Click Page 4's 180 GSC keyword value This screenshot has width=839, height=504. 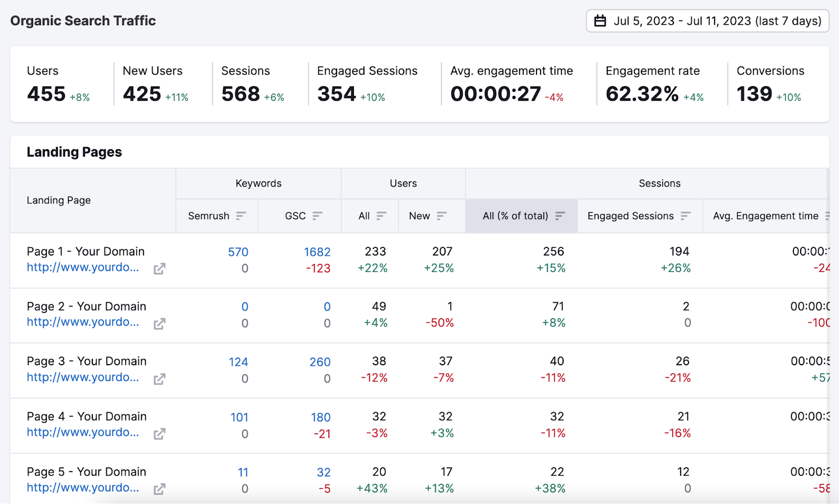[x=320, y=417]
